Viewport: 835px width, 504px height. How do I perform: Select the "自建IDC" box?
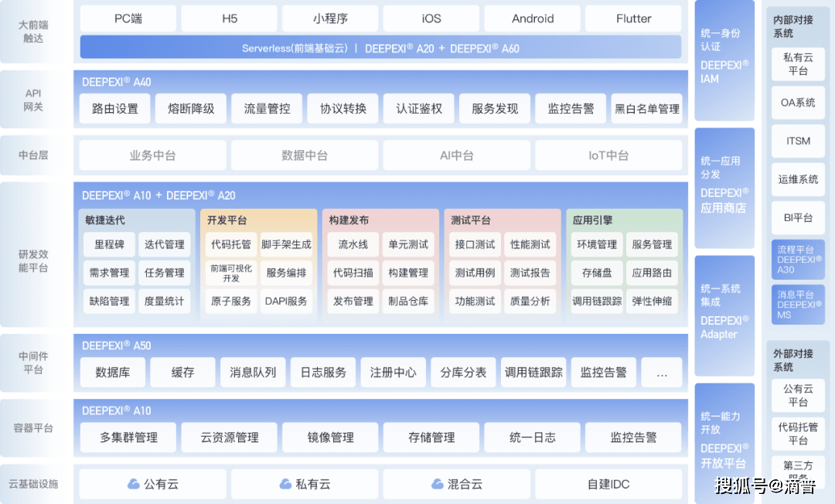(x=608, y=484)
